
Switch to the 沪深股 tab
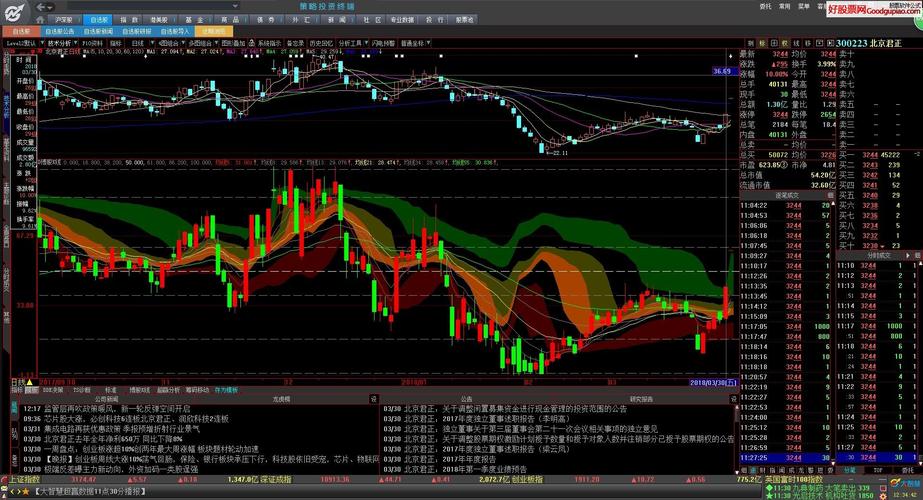64,19
